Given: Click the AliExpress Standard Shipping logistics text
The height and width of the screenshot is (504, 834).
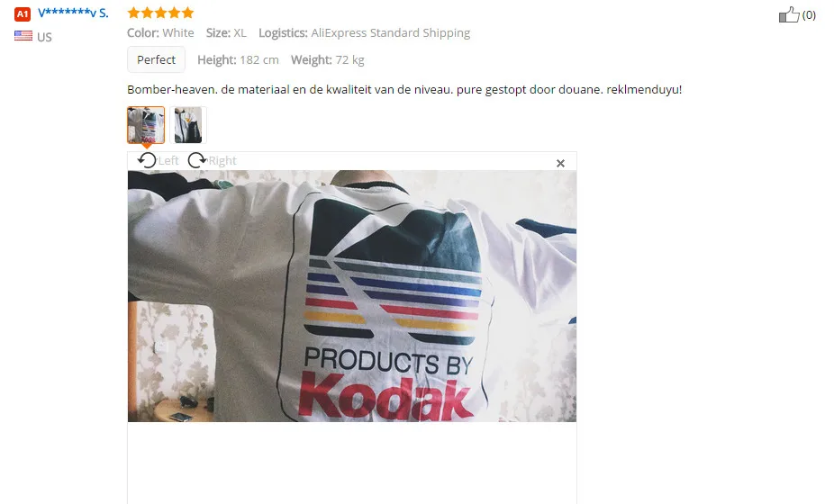Looking at the screenshot, I should point(390,33).
